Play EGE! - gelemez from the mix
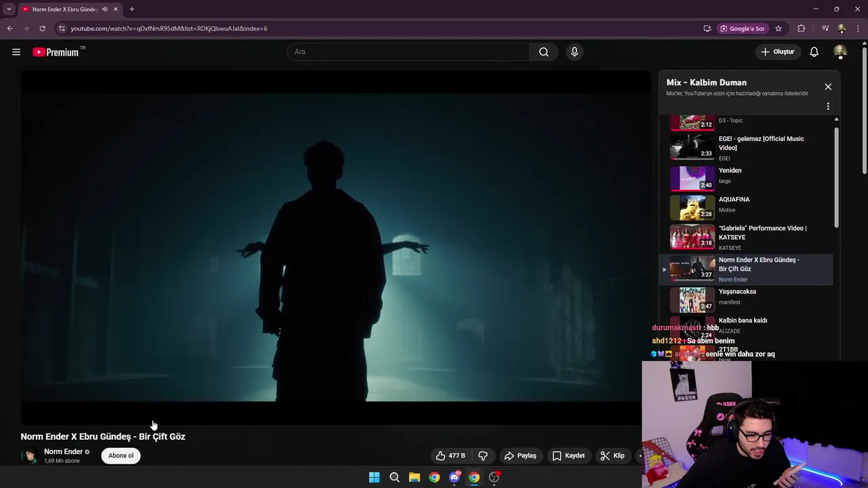This screenshot has width=868, height=488. 746,147
